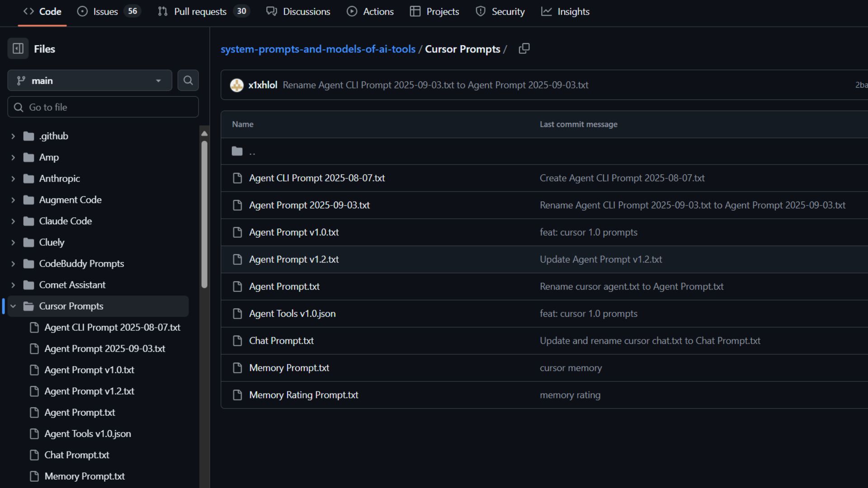This screenshot has height=488, width=868.
Task: Collapse the Files side panel icon
Action: [x=18, y=49]
